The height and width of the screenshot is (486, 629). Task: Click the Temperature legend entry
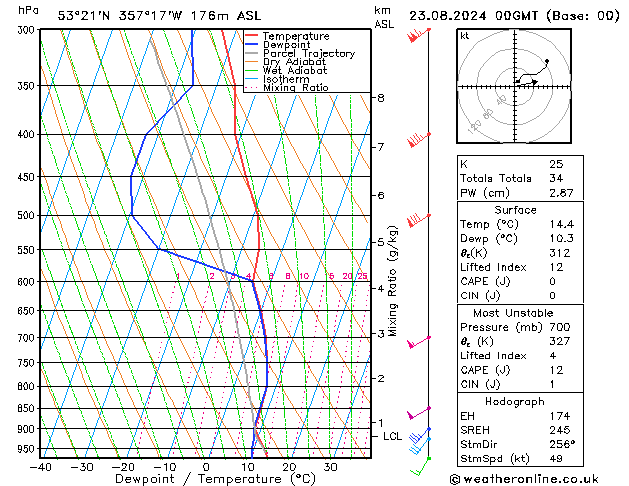tap(296, 36)
